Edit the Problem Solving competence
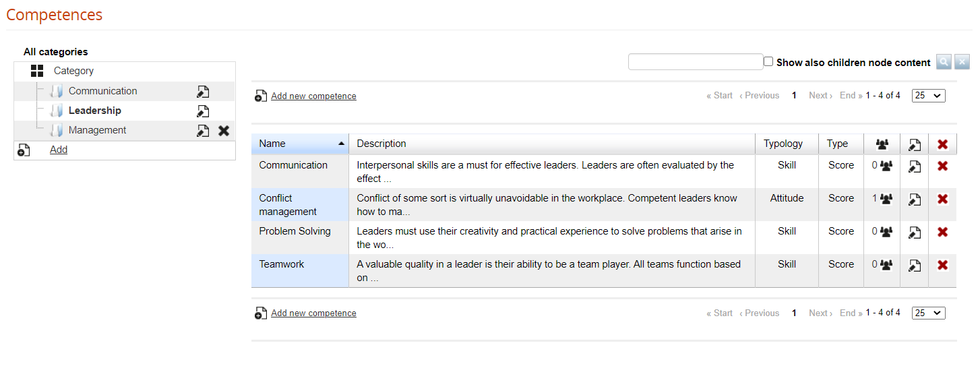 [x=914, y=232]
